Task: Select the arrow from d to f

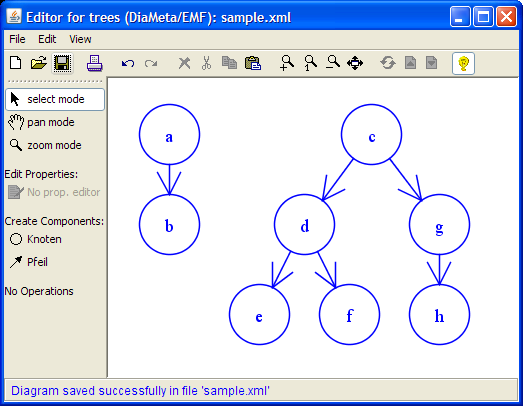Action: [327, 270]
